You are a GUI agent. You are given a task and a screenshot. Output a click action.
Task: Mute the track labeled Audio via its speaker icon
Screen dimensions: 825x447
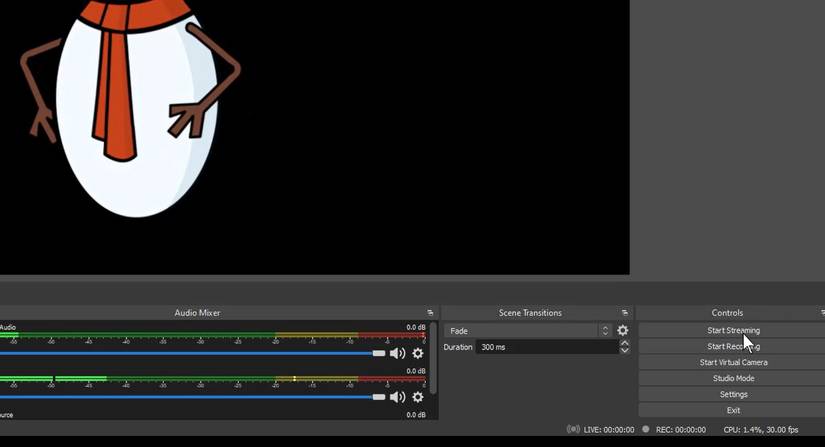[397, 353]
